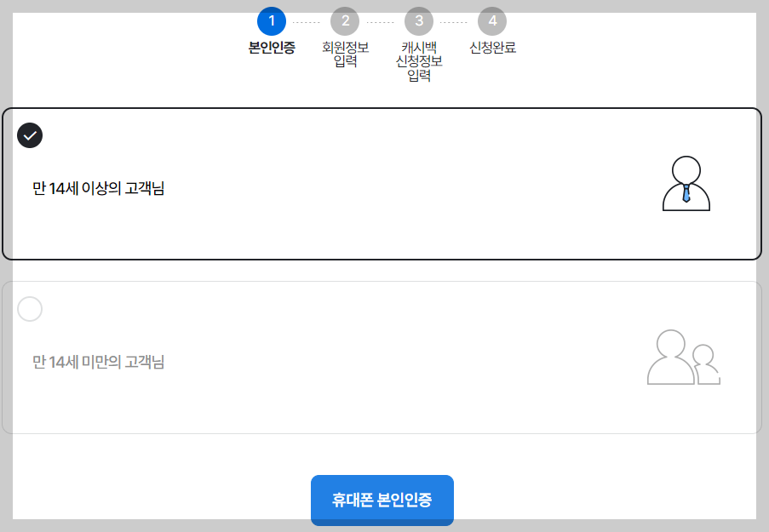This screenshot has height=532, width=769.
Task: Click the dotted progress connector after step 1
Action: pos(307,22)
